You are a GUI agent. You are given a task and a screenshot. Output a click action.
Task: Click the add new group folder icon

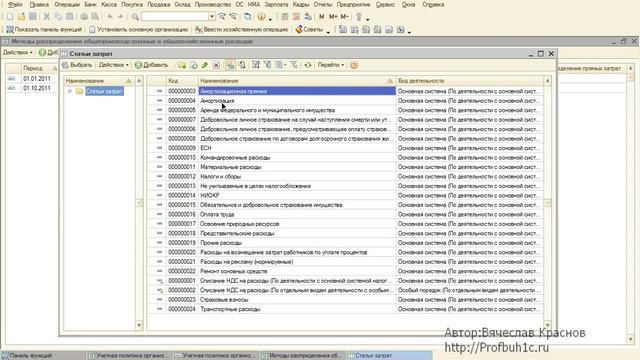(x=182, y=65)
